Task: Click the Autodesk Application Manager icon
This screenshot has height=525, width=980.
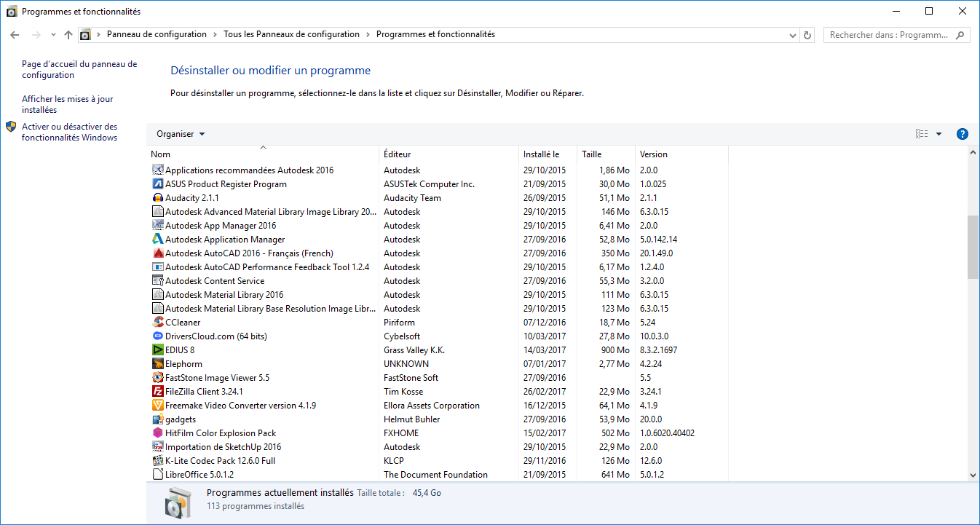Action: 158,240
